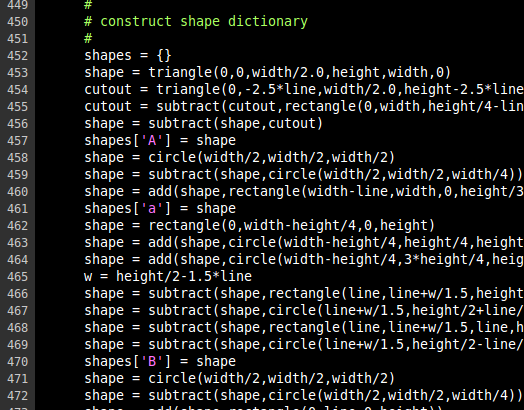Click line number 461 in the gutter
Viewport: 524px width, 410px height.
pos(17,209)
